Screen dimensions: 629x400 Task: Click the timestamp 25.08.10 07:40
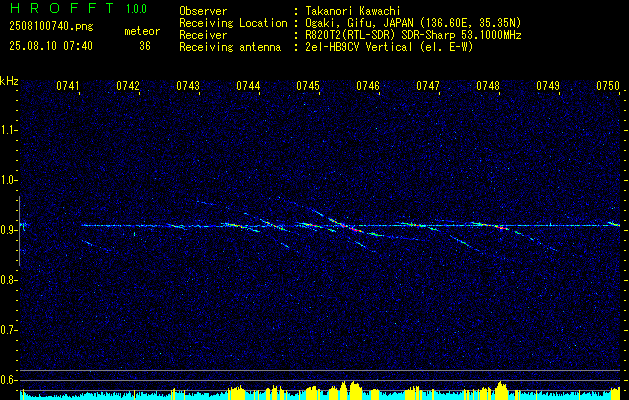(51, 46)
